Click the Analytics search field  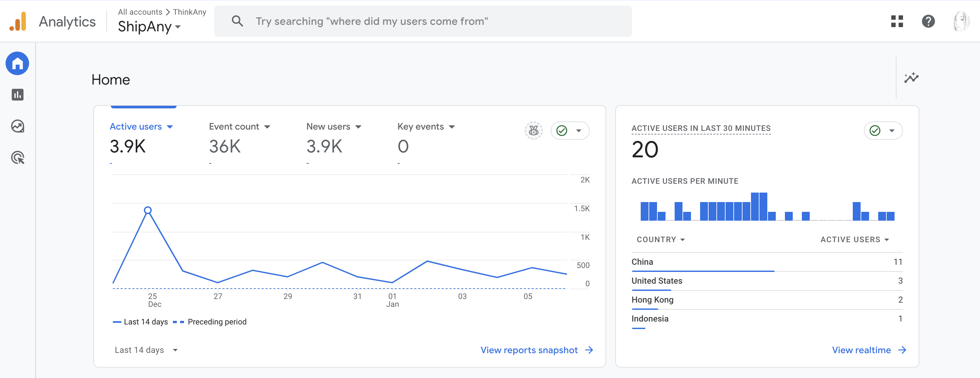click(422, 21)
